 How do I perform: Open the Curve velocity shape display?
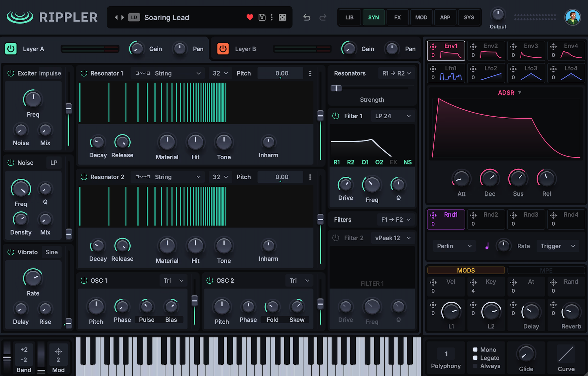click(x=566, y=354)
